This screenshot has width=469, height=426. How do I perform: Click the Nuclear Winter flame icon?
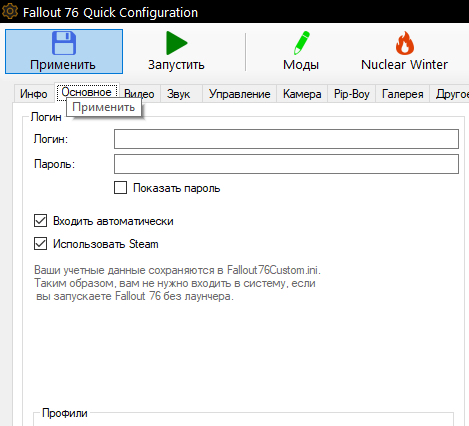(x=405, y=43)
